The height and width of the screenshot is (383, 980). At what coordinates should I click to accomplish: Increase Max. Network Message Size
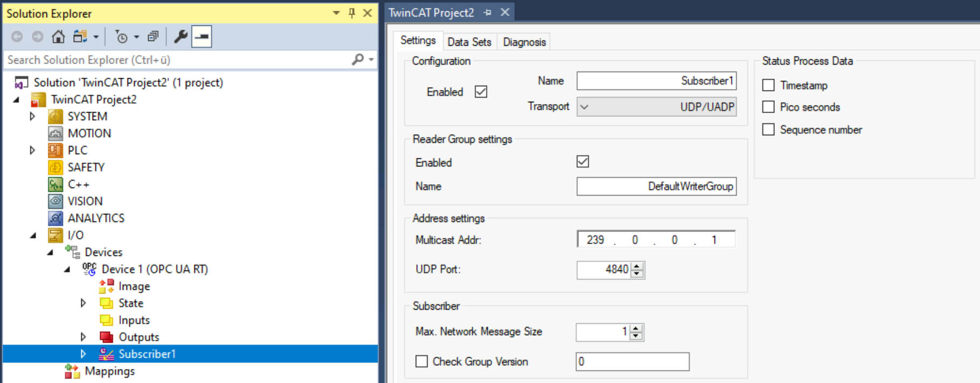point(636,329)
